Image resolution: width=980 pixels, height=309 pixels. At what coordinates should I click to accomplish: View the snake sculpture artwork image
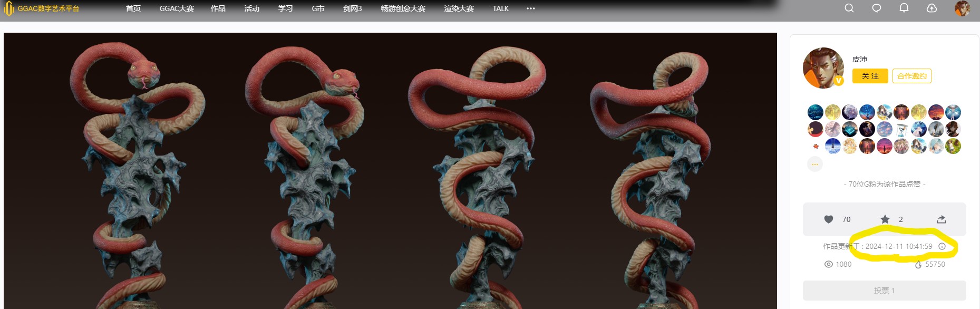point(390,171)
